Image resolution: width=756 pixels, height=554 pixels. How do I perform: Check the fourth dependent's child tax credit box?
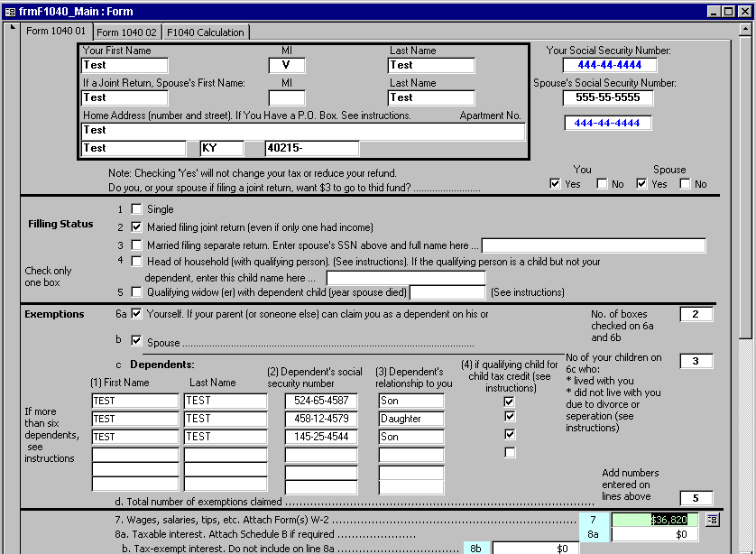pos(510,452)
